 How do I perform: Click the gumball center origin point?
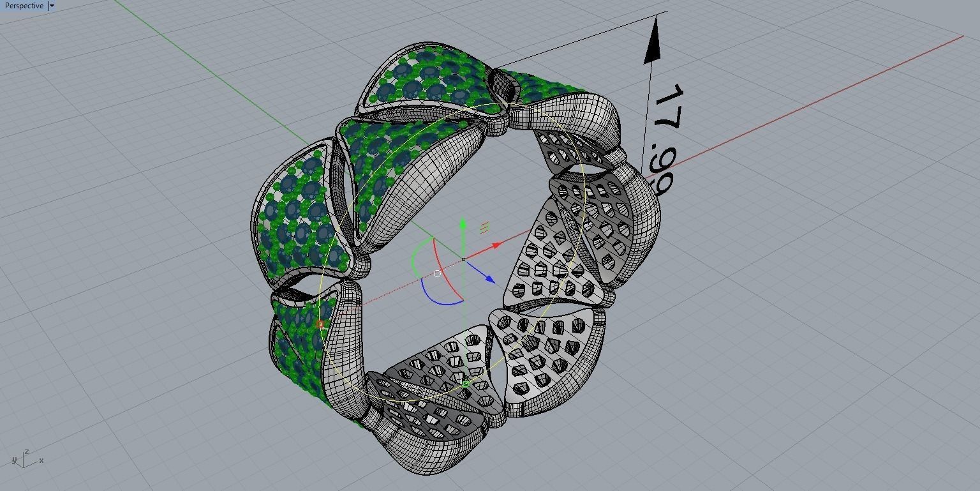(463, 259)
